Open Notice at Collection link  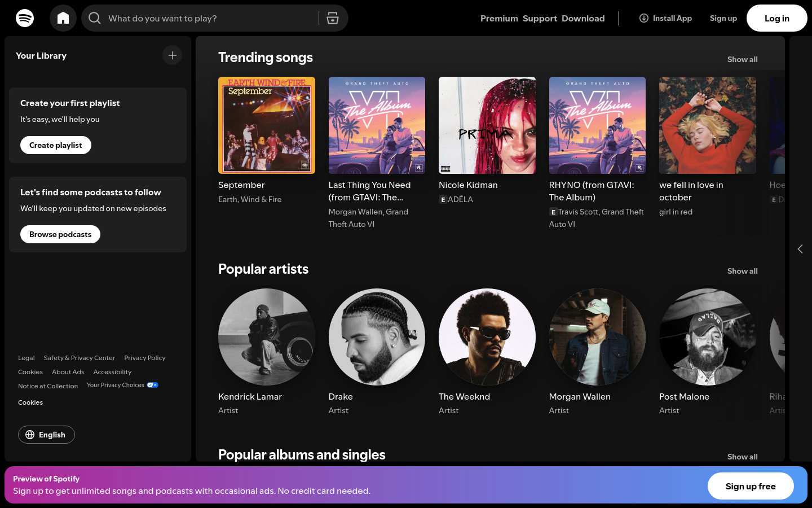48,386
